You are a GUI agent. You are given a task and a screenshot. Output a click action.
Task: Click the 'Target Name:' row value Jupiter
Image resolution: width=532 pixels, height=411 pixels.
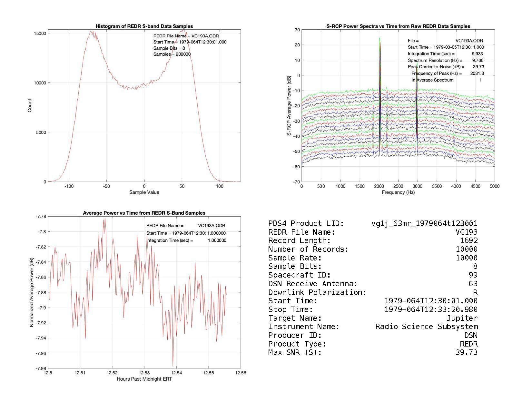(462, 318)
